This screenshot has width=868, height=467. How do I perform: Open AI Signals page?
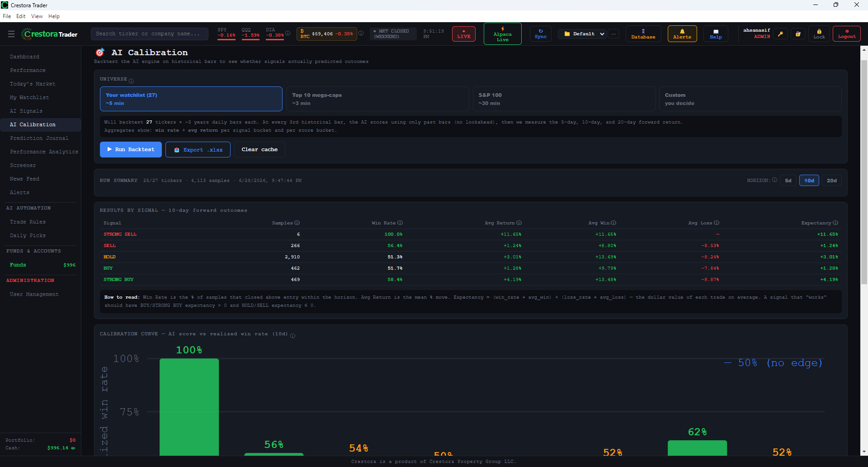coord(41,111)
